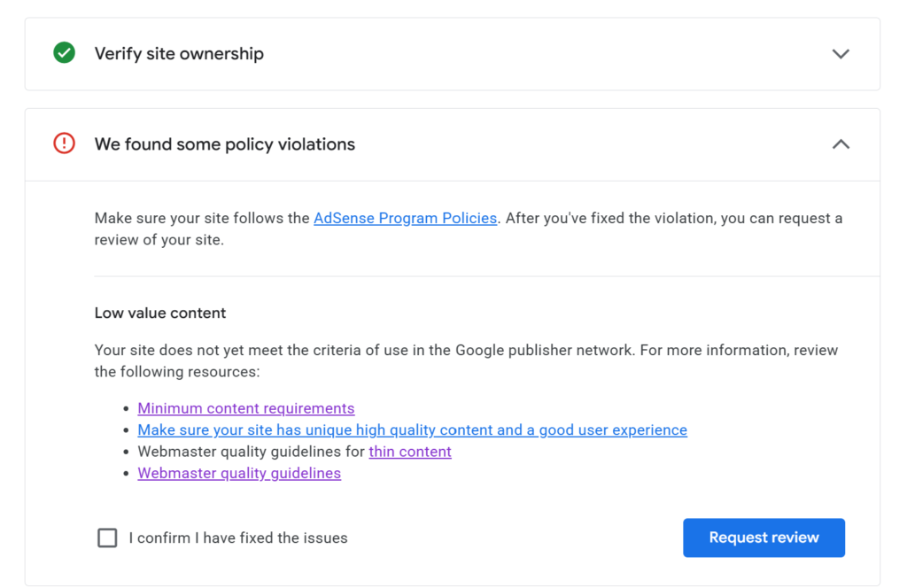Click the bullet before Minimum content requirements
This screenshot has width=907, height=588.
coord(127,409)
